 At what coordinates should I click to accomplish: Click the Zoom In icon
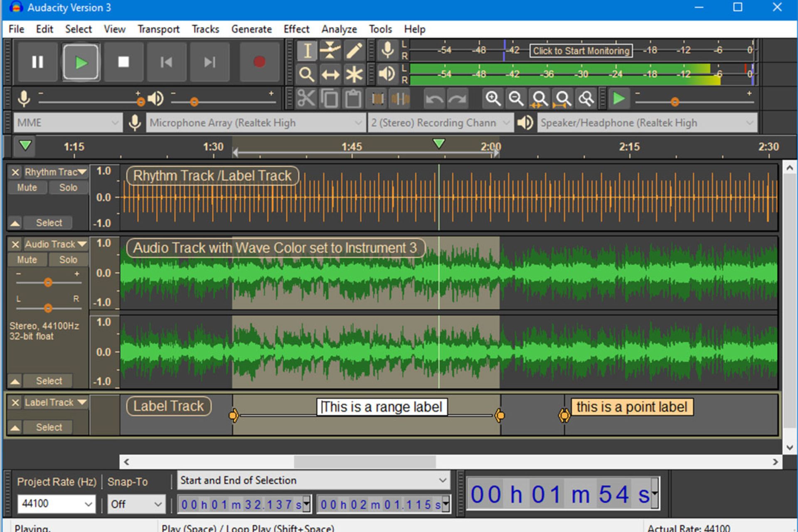pos(493,99)
